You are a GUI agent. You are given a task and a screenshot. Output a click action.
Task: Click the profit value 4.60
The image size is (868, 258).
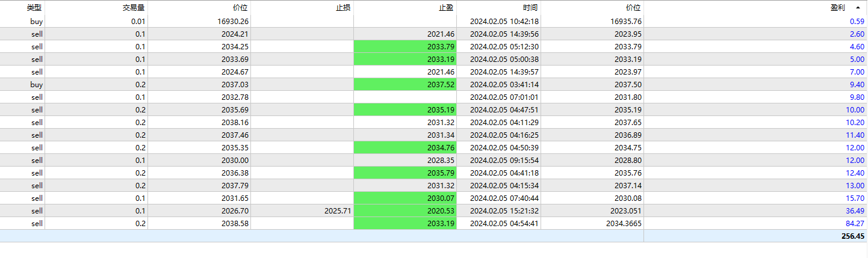click(857, 46)
